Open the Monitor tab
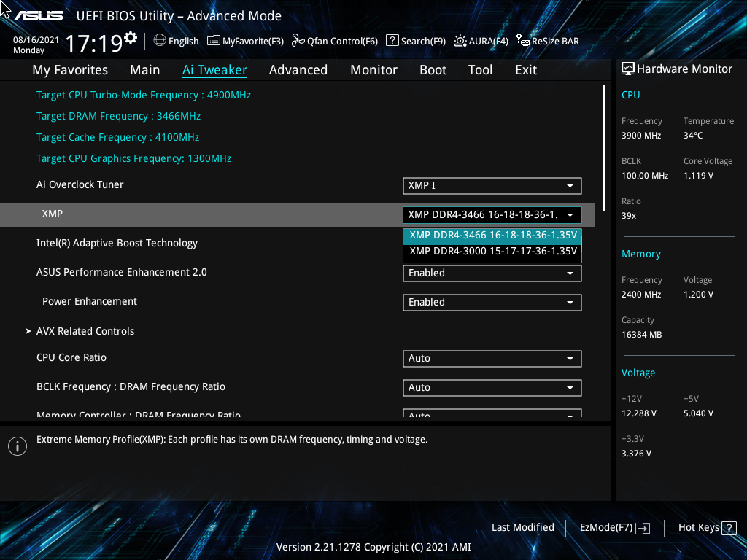This screenshot has height=560, width=747. pyautogui.click(x=373, y=70)
